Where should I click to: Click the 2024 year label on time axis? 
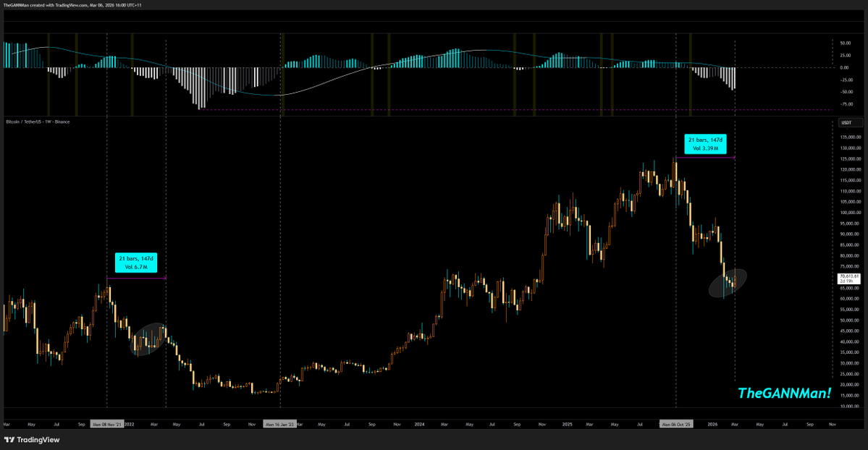(420, 425)
